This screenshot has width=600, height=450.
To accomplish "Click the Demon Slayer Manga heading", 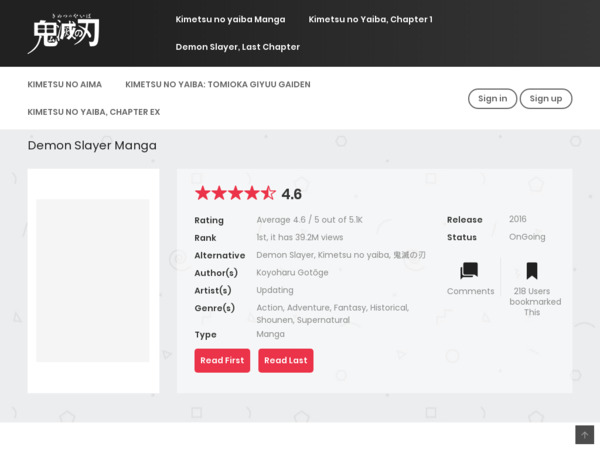I will point(92,146).
